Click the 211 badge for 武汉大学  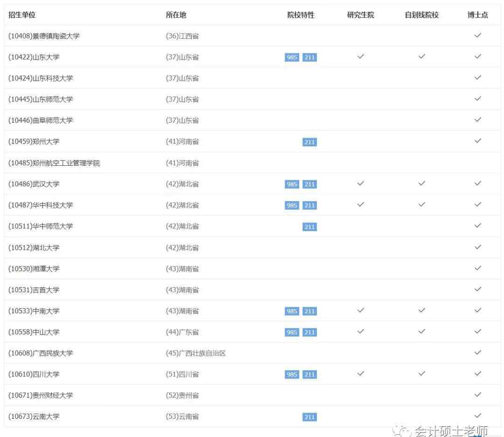pos(309,184)
